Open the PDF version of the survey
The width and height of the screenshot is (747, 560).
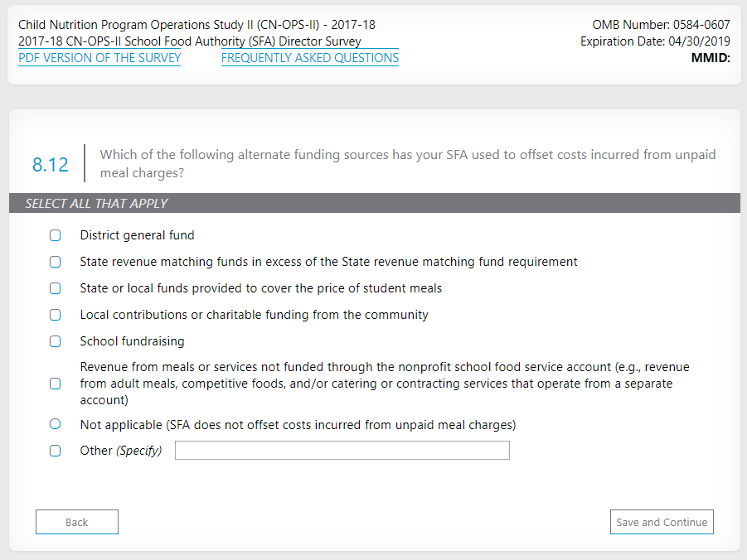(99, 58)
